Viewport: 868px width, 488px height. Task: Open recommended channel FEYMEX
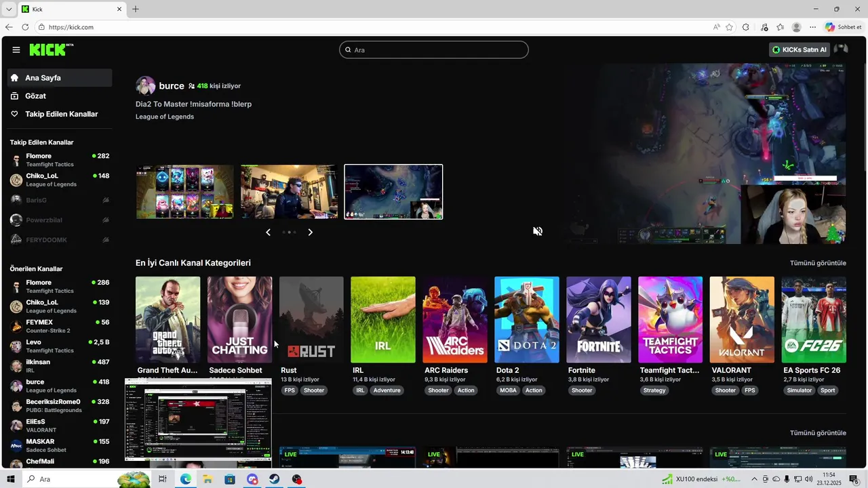60,326
